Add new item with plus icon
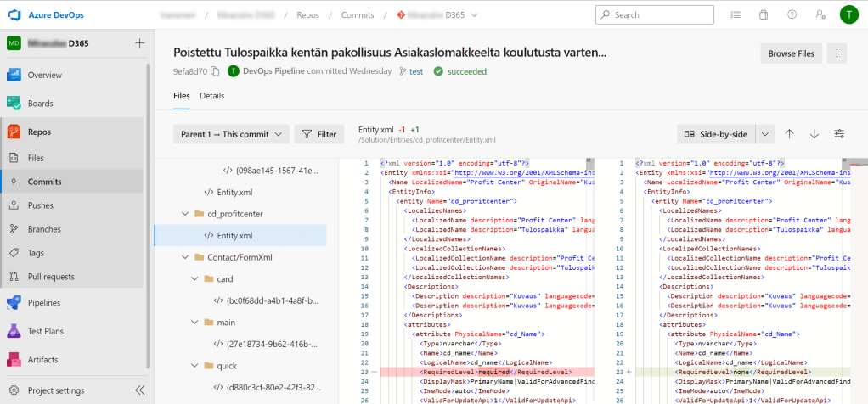The image size is (868, 404). pos(139,43)
